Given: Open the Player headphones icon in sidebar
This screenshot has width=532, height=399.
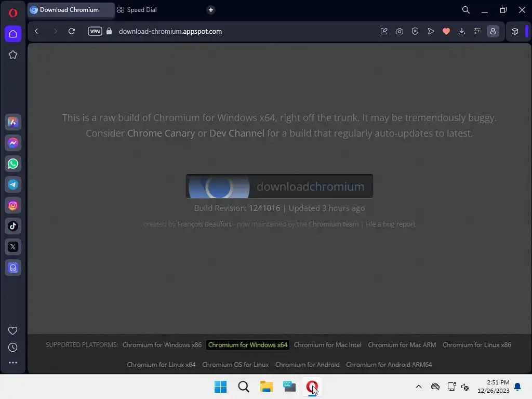Looking at the screenshot, I should pyautogui.click(x=13, y=268).
